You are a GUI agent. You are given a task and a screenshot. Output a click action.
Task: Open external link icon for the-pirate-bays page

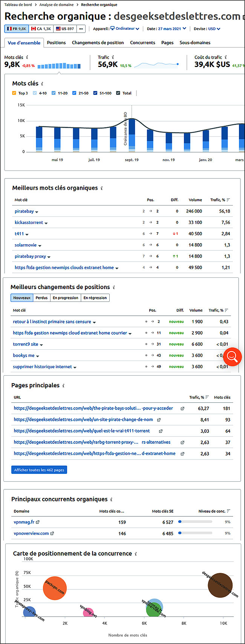[x=182, y=408]
